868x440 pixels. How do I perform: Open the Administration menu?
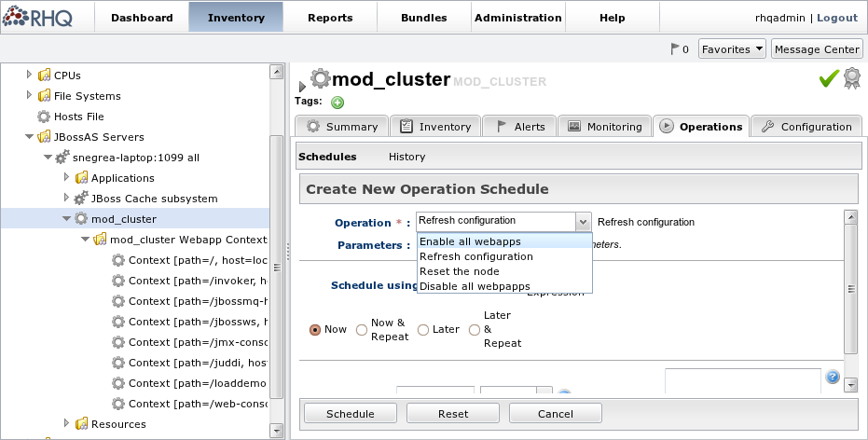click(518, 17)
